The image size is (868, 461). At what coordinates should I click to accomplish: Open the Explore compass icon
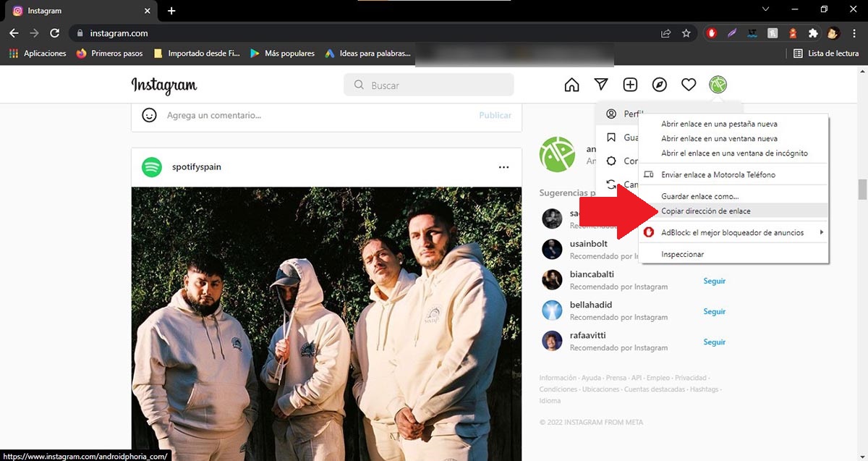[659, 85]
